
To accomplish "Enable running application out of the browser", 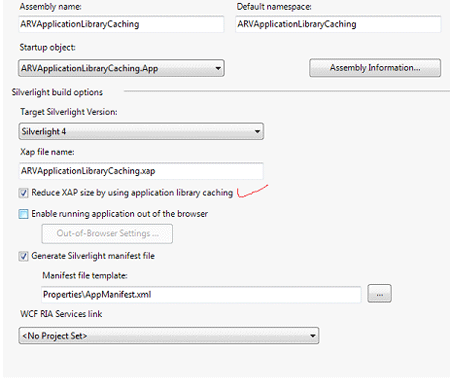I will [x=23, y=214].
